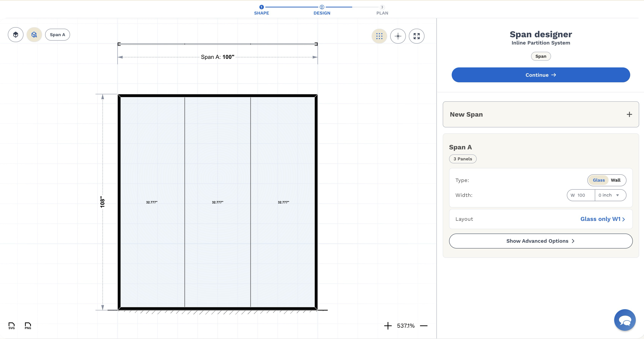Viewport: 644px width, 339px height.
Task: Click the Span A label button on canvas
Action: (x=57, y=34)
